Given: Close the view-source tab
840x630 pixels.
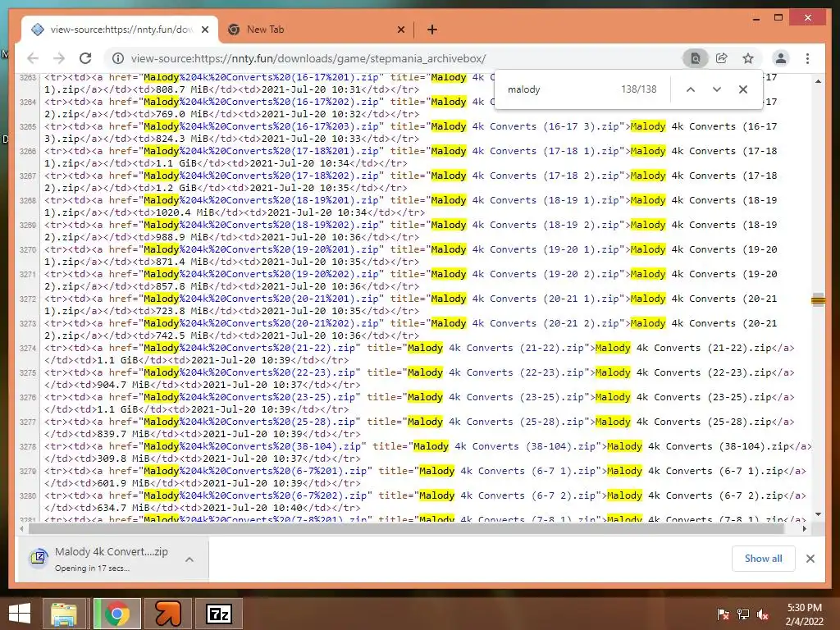Looking at the screenshot, I should (204, 30).
